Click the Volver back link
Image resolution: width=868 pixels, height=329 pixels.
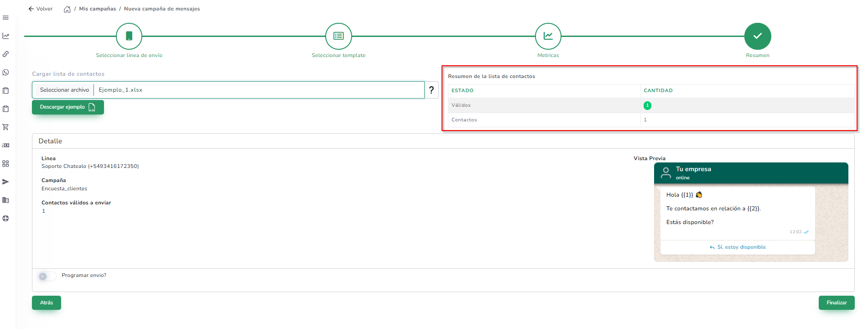point(41,9)
